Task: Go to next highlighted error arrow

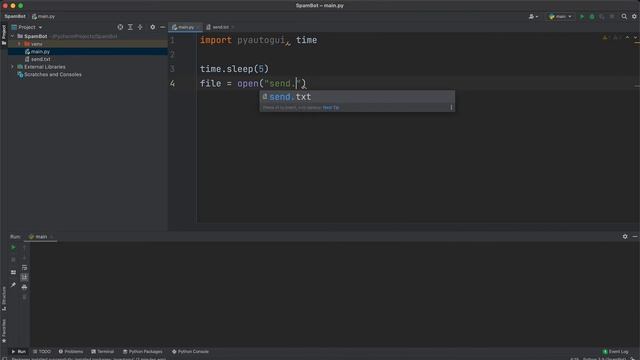Action: [x=636, y=38]
